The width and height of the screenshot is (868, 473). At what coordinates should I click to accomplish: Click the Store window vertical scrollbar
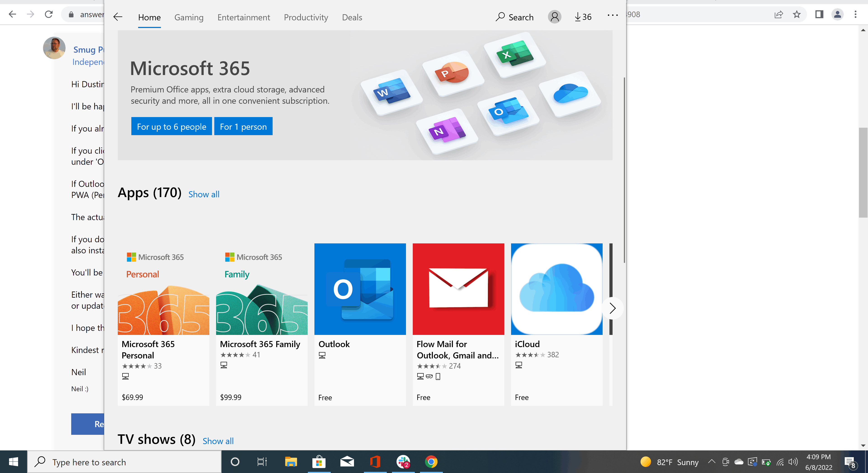tap(624, 170)
